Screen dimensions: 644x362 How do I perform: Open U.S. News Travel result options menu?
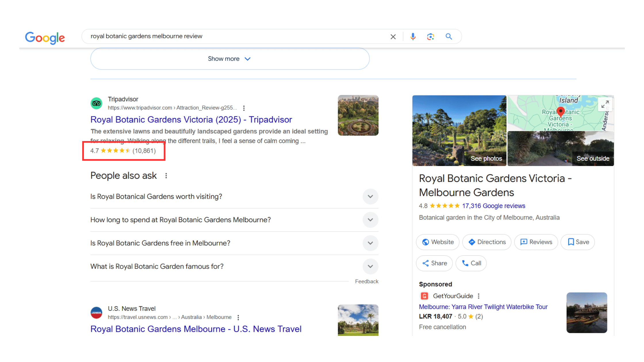pyautogui.click(x=238, y=317)
